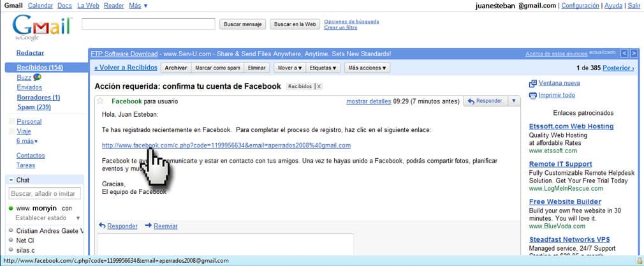Open the Buzz icon link
Viewport: 644px width, 266px height.
37,77
